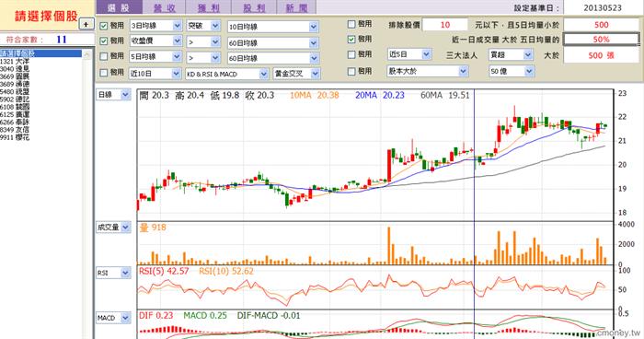Enable the 三大法人 filter checkbox

click(x=351, y=54)
